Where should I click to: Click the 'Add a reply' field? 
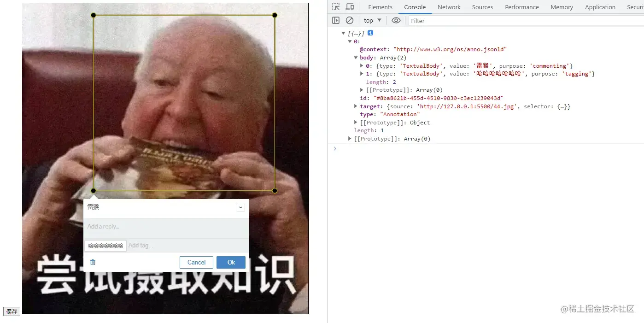click(138, 226)
